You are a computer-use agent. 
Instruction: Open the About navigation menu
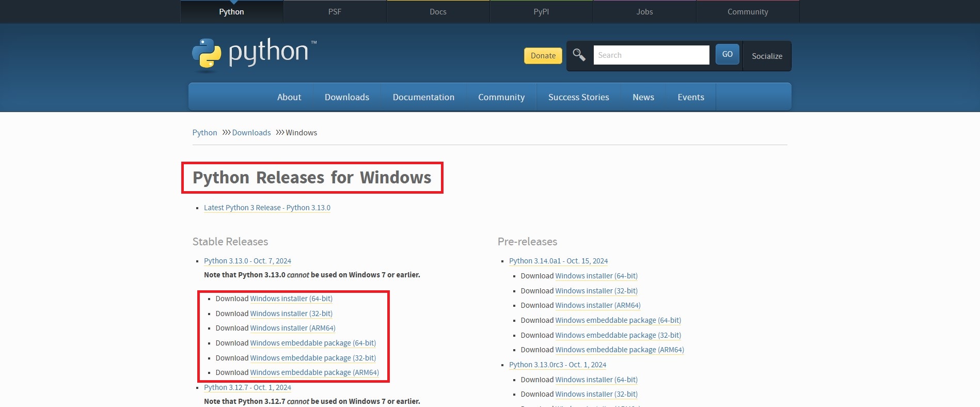289,97
